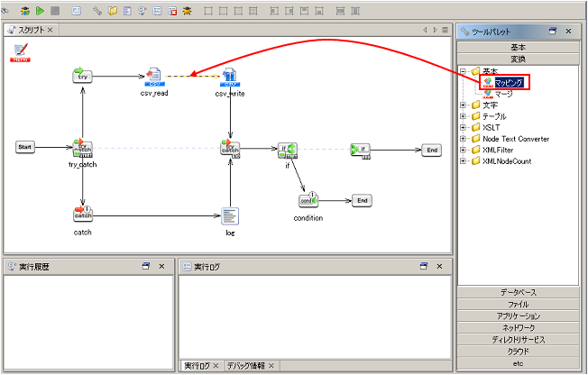Click the condition node icon

pos(308,200)
